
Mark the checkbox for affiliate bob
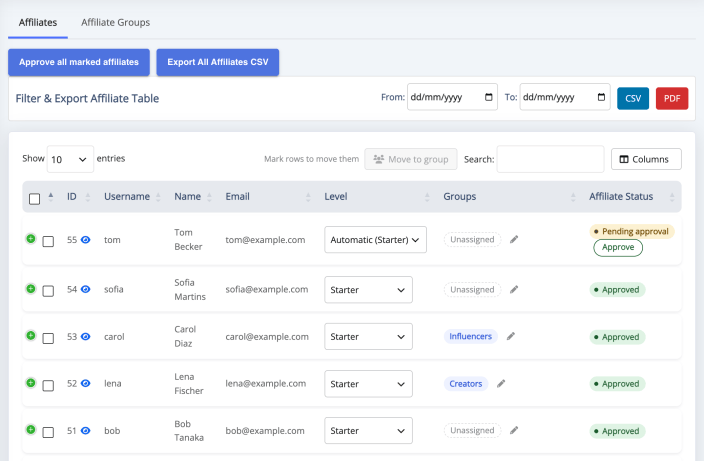pyautogui.click(x=48, y=432)
